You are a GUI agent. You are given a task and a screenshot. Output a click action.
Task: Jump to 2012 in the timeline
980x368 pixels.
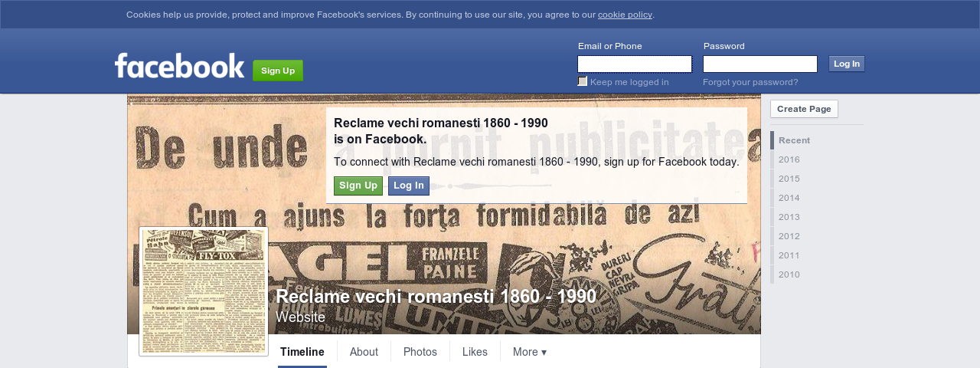(789, 236)
